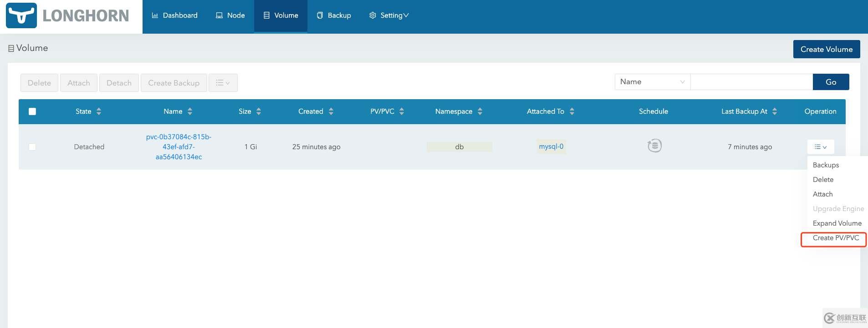Click the 1 Gi size cell
Image resolution: width=868 pixels, height=328 pixels.
[250, 147]
